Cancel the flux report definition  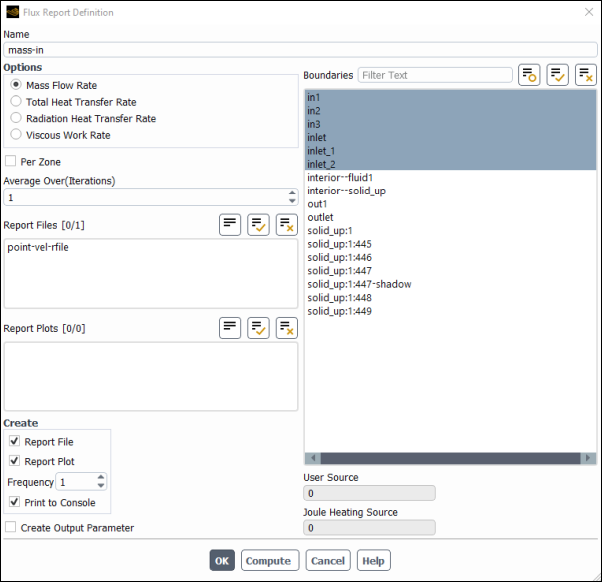pos(328,561)
